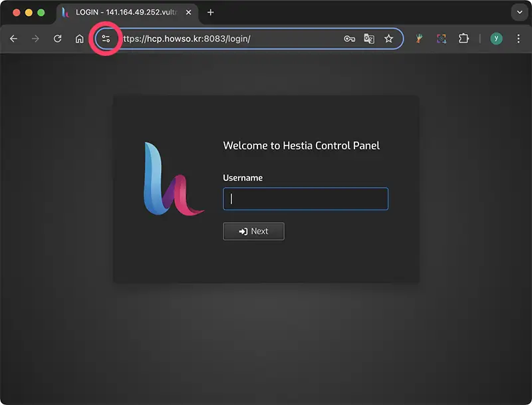
Task: Open the green profile avatar menu
Action: coord(496,39)
